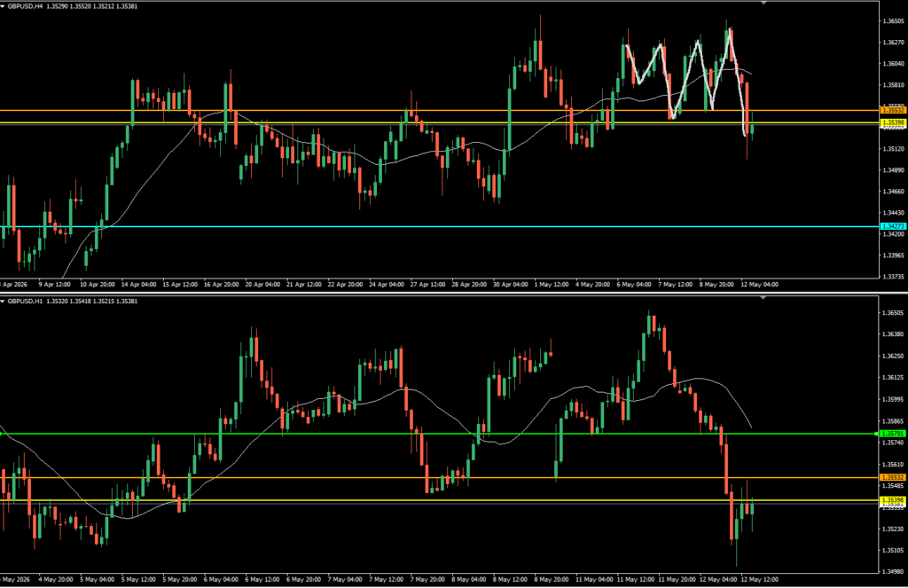Click the 5 May 04:00 time label
The width and height of the screenshot is (908, 588).
coord(98,579)
